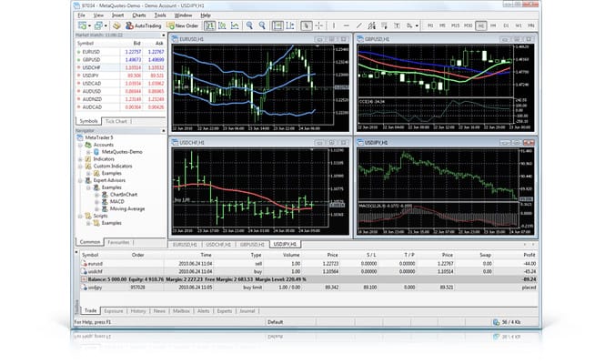Expand the Scripts tree node
The width and height of the screenshot is (605, 364).
pos(82,216)
